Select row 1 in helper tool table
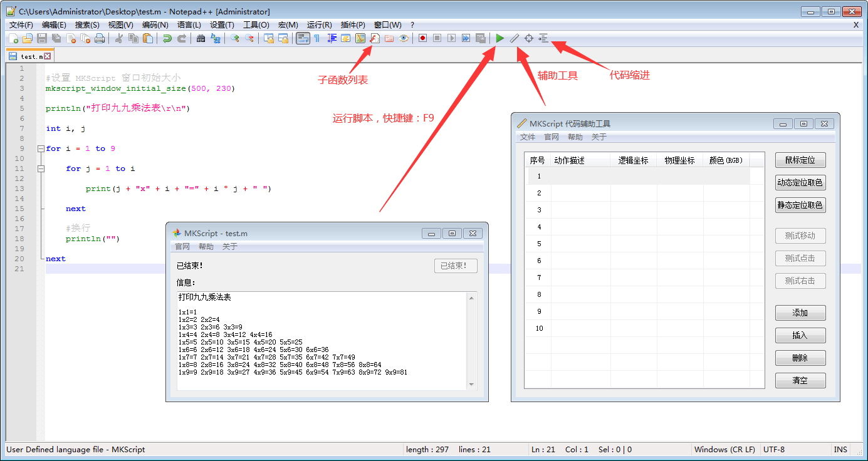 point(639,176)
